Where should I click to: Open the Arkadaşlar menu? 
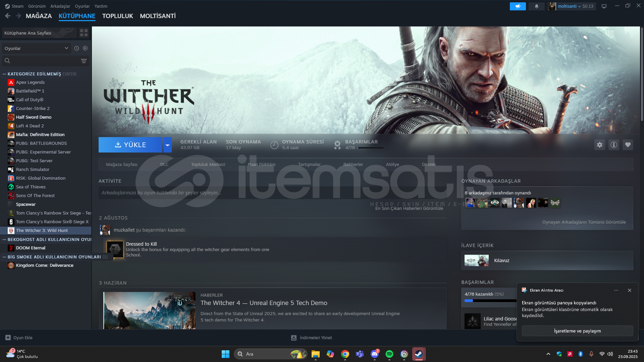(x=60, y=6)
